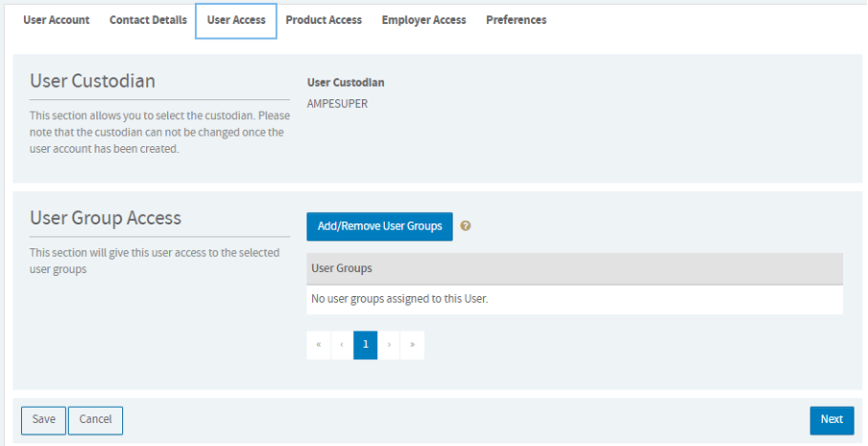This screenshot has width=868, height=446.
Task: Click the 'No user groups assigned to this User.' row
Action: (574, 300)
